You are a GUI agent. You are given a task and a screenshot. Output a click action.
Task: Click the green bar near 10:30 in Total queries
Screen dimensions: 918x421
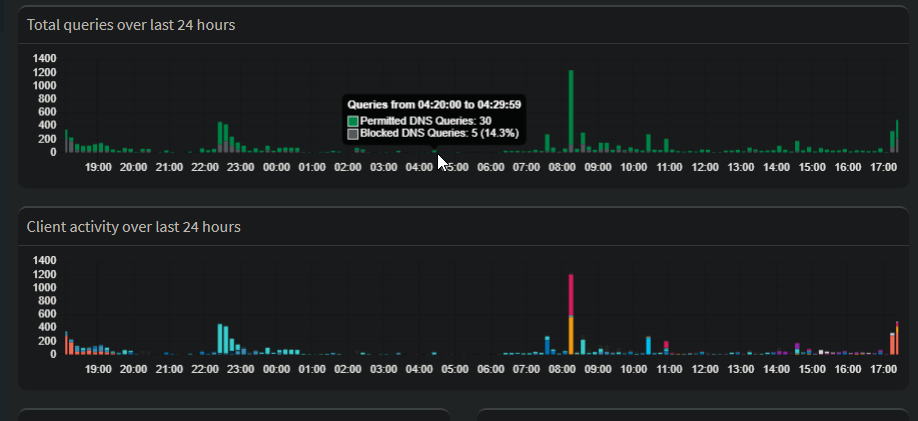648,143
